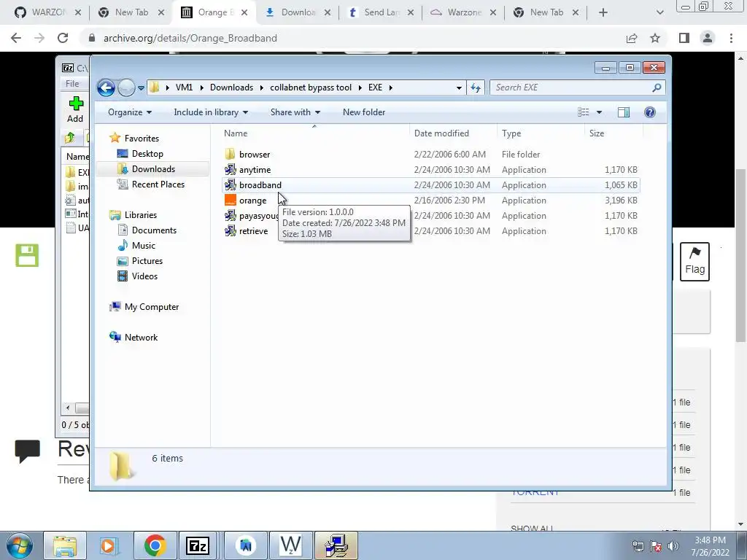Refresh the EXE folder view
747x560 pixels.
coord(476,87)
